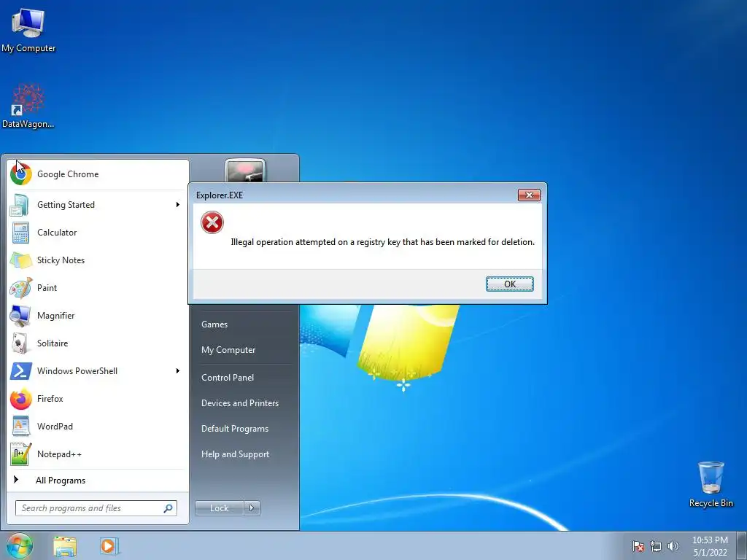Click the Getting Started icon
Viewport: 747px width, 560px height.
20,205
